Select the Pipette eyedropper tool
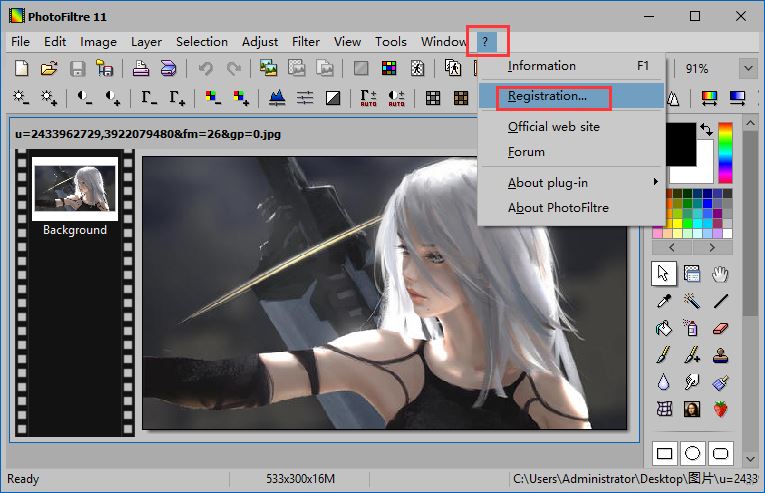The image size is (765, 493). pyautogui.click(x=663, y=300)
